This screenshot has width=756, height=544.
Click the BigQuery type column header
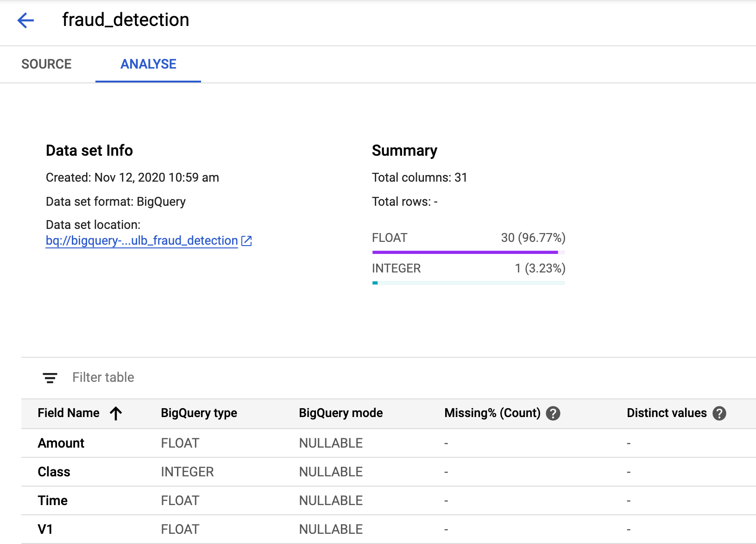[x=199, y=413]
